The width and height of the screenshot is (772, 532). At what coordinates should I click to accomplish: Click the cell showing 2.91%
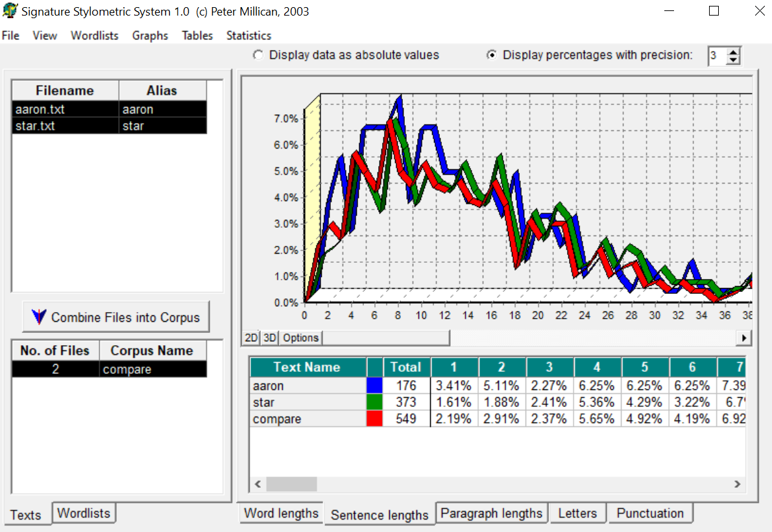[501, 419]
